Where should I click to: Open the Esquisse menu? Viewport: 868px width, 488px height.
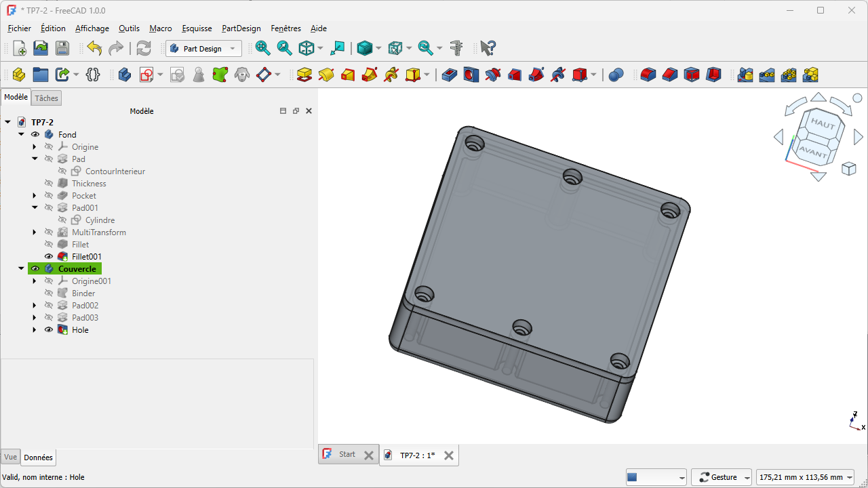click(x=197, y=28)
